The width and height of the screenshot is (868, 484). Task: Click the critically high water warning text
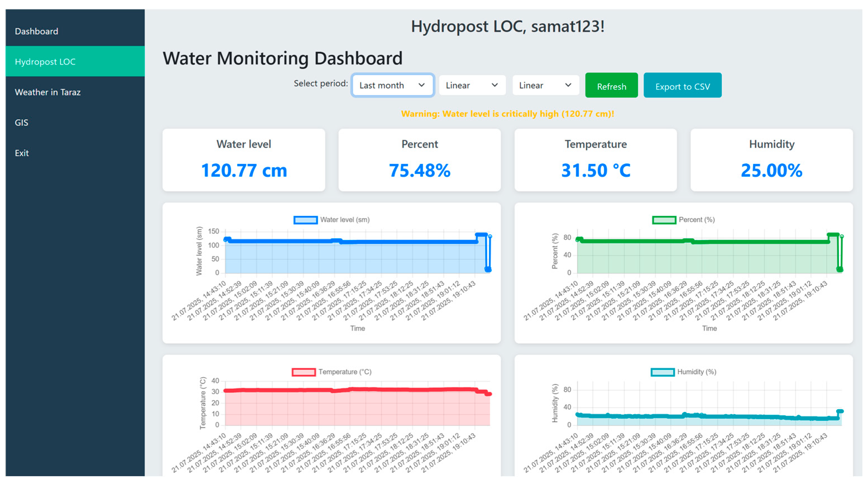click(x=507, y=114)
